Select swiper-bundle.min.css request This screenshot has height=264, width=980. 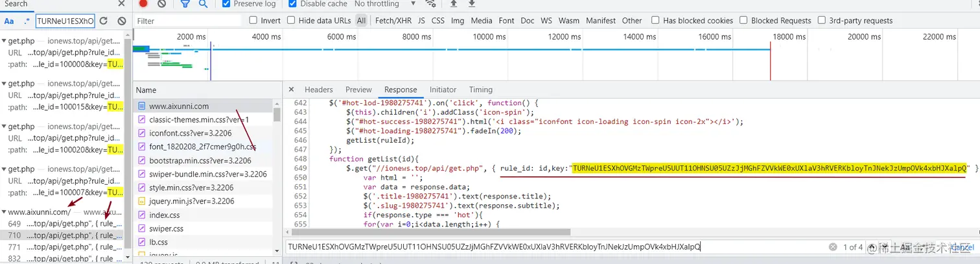pyautogui.click(x=204, y=174)
